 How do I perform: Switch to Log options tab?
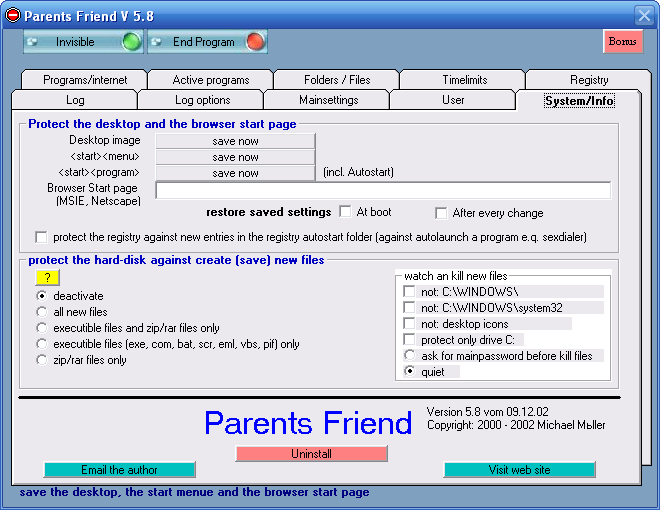(202, 100)
